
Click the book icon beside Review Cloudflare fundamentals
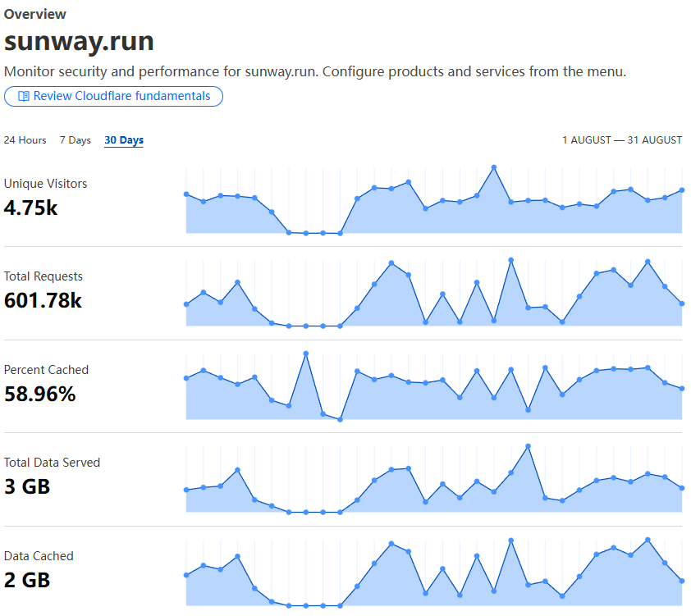(x=23, y=97)
